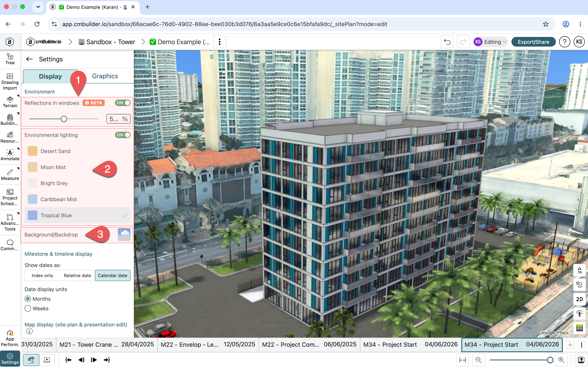
Task: Click the Settings gear in sidebar
Action: 10,359
